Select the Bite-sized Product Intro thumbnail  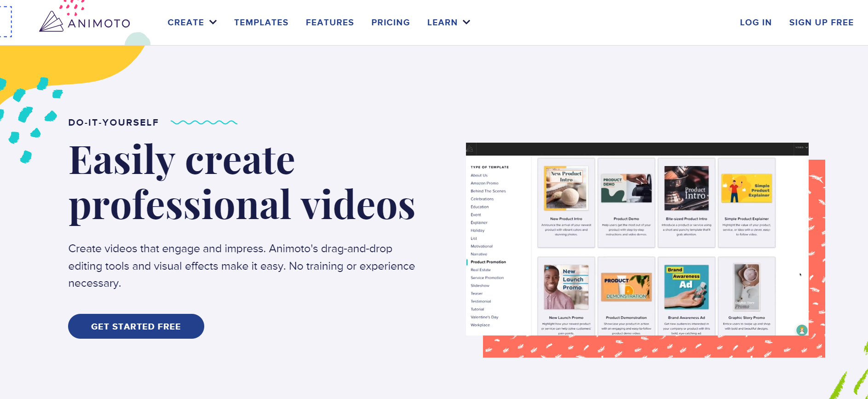point(686,188)
